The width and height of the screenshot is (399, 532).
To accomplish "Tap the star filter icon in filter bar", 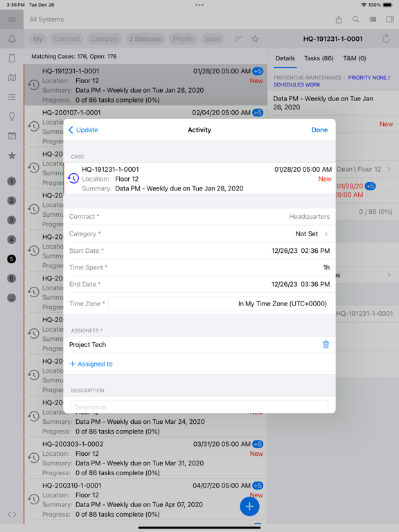I will [255, 39].
